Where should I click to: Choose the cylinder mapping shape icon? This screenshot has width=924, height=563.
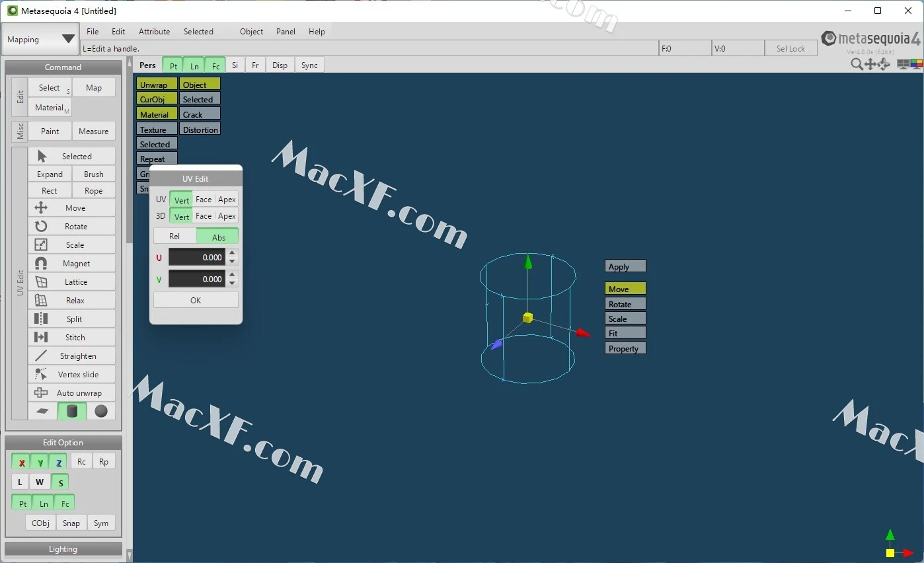pyautogui.click(x=72, y=411)
